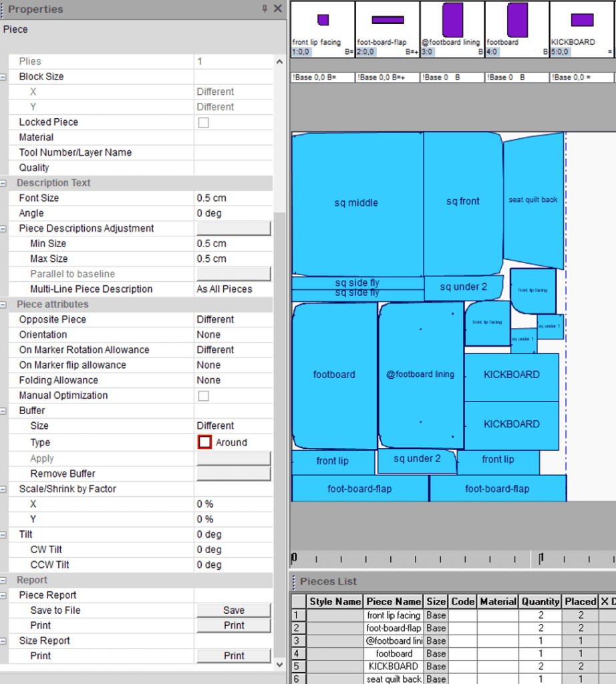Click Print button under Size Report
This screenshot has width=616, height=684.
(x=234, y=655)
